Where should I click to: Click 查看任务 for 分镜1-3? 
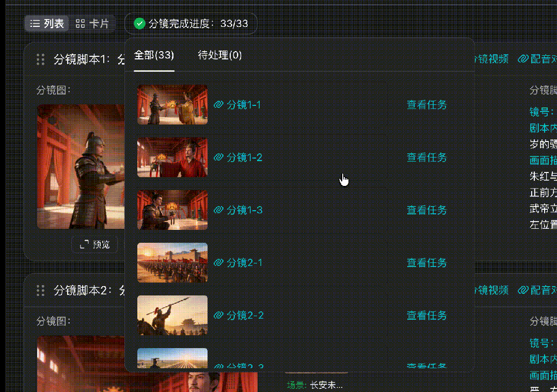tap(426, 210)
